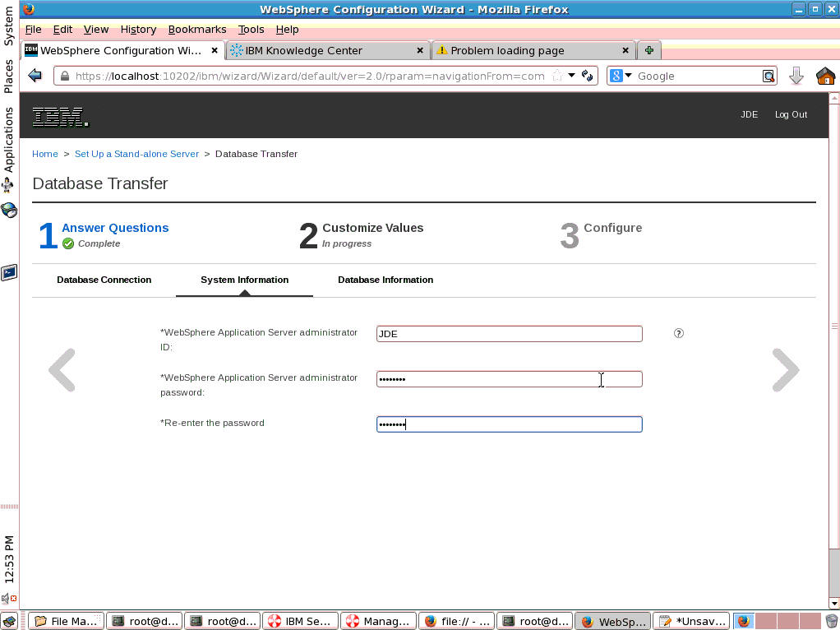Image resolution: width=840 pixels, height=630 pixels.
Task: Open the address bar history dropdown arrow
Action: pos(571,76)
